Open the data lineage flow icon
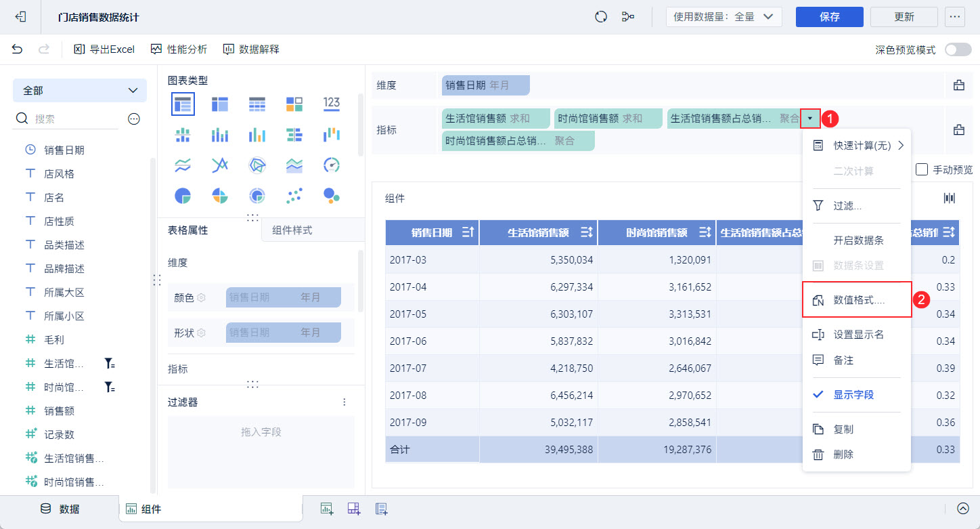This screenshot has width=980, height=529. pyautogui.click(x=628, y=17)
